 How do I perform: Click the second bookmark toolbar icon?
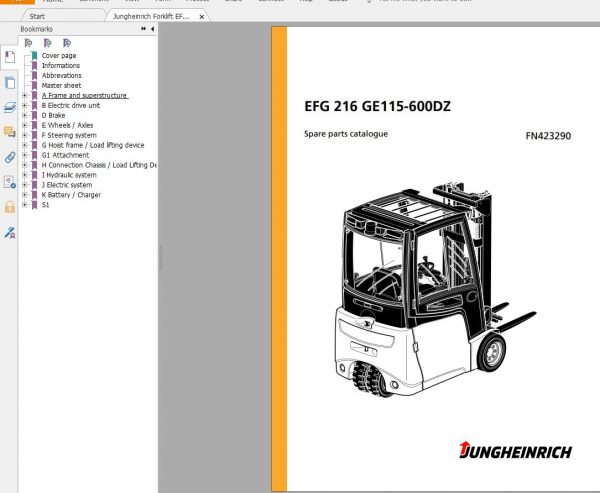point(47,43)
